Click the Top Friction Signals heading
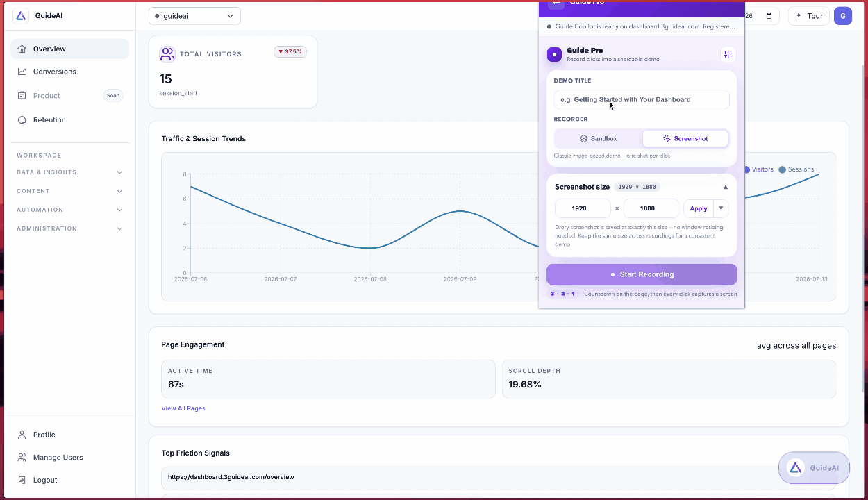This screenshot has height=500, width=868. pyautogui.click(x=196, y=453)
